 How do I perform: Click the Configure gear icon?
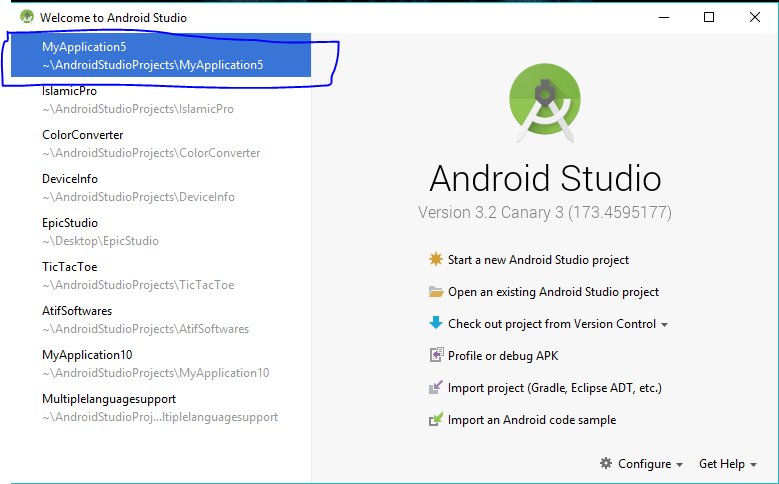(x=606, y=463)
